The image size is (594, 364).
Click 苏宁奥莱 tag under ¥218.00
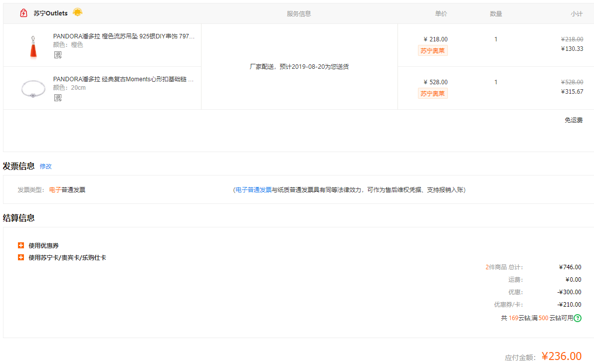point(432,51)
